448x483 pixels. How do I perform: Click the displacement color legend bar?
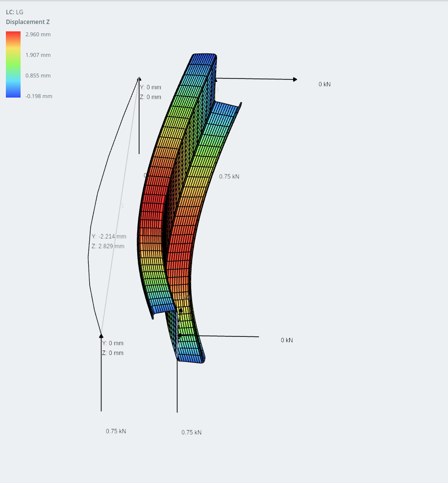pyautogui.click(x=13, y=64)
